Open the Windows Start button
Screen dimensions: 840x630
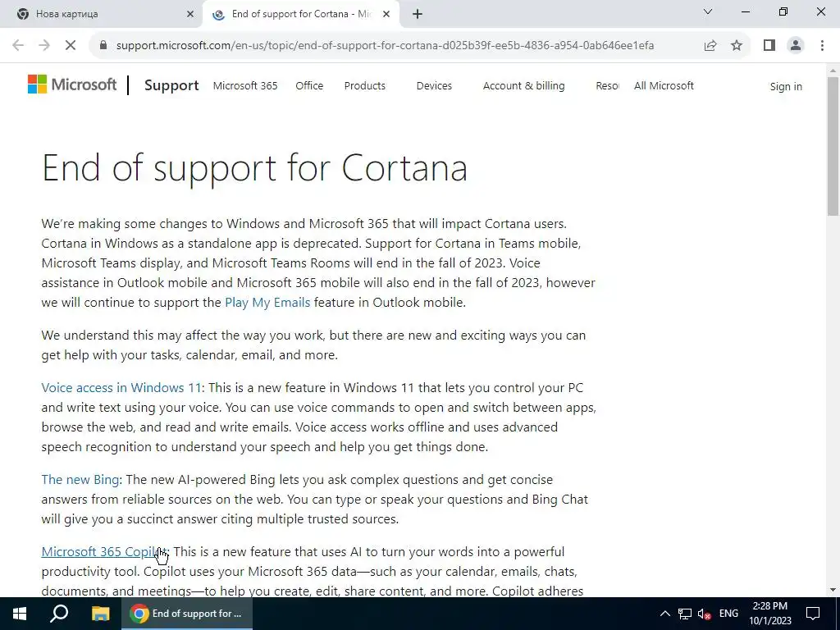20,614
